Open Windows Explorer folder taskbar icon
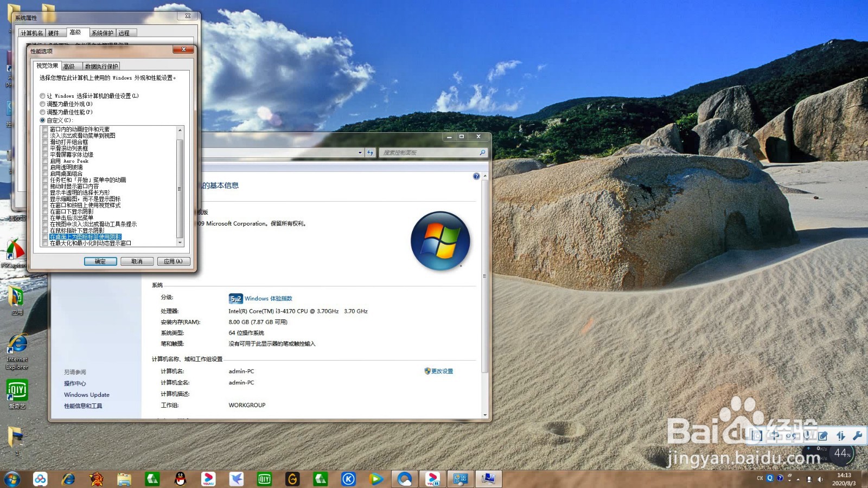Viewport: 868px width, 488px height. pos(124,479)
